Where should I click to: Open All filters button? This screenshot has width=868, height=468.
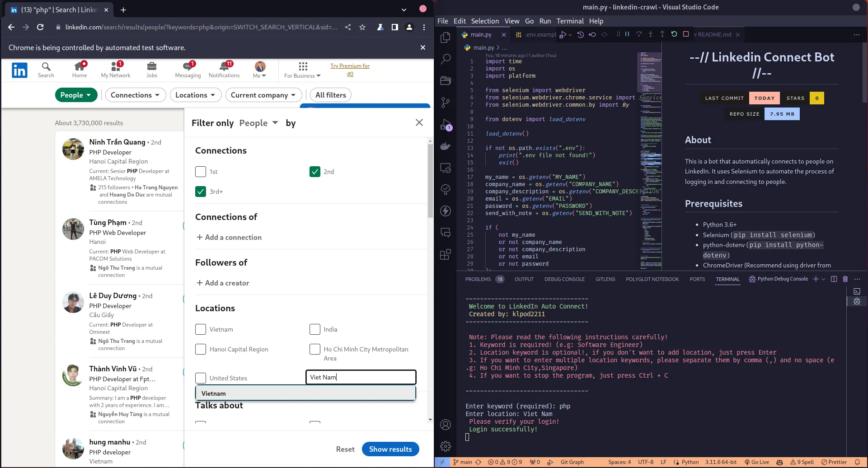click(331, 95)
